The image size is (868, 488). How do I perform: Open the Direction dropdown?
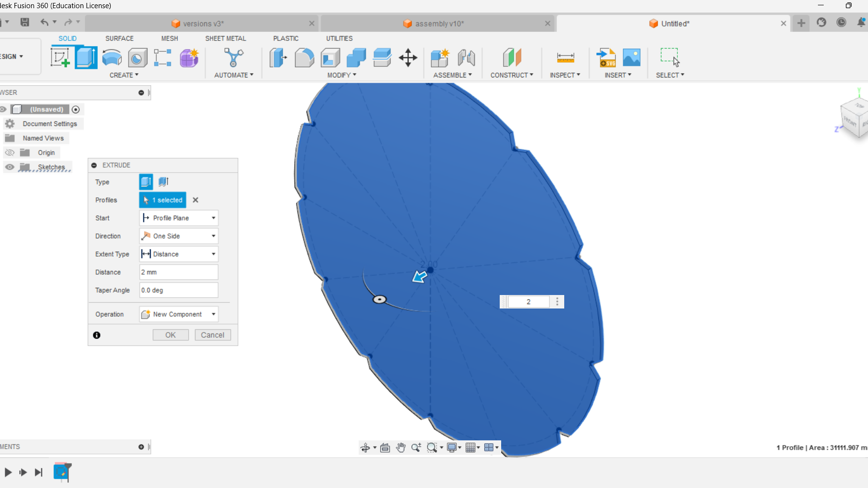[x=178, y=236]
